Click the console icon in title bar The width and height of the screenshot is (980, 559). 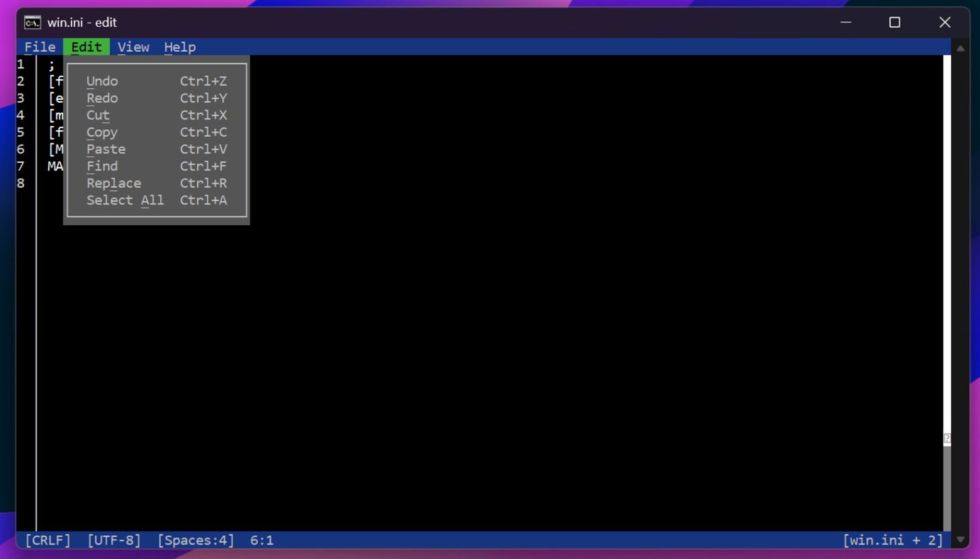point(32,22)
